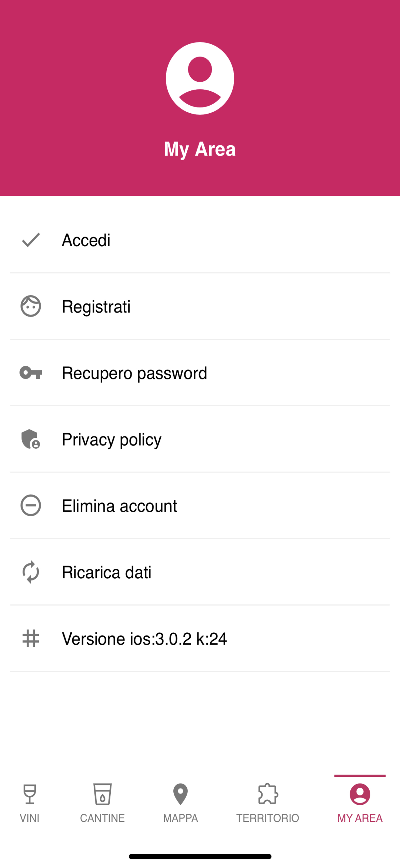Click the checkmark icon beside Accedi

31,240
